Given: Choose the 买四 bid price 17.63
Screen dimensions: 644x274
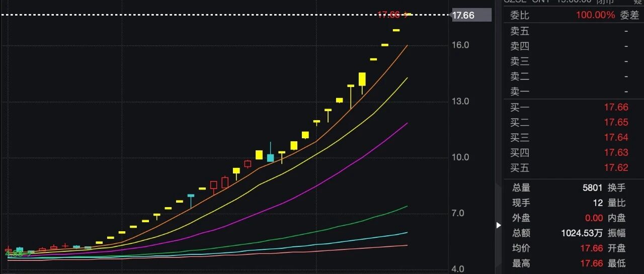Looking at the screenshot, I should [616, 152].
